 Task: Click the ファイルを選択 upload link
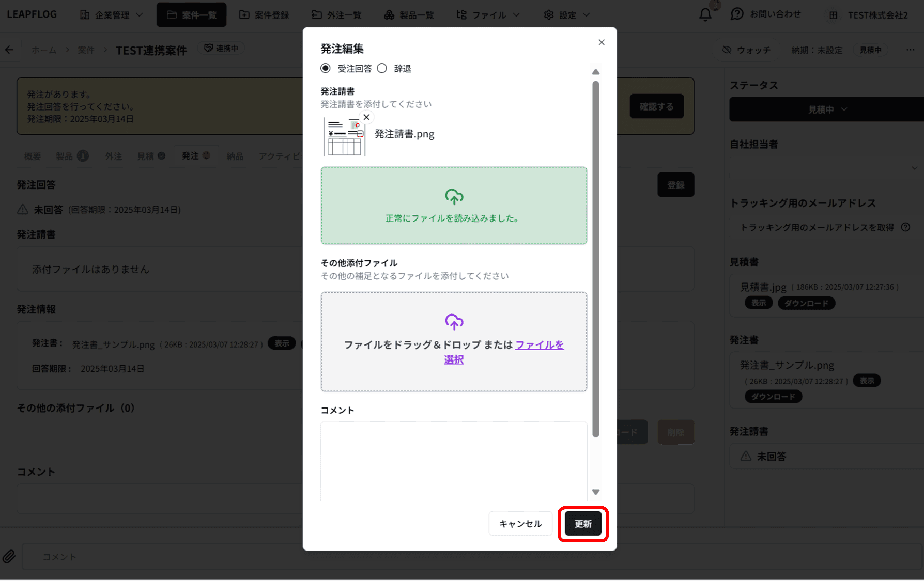point(539,344)
